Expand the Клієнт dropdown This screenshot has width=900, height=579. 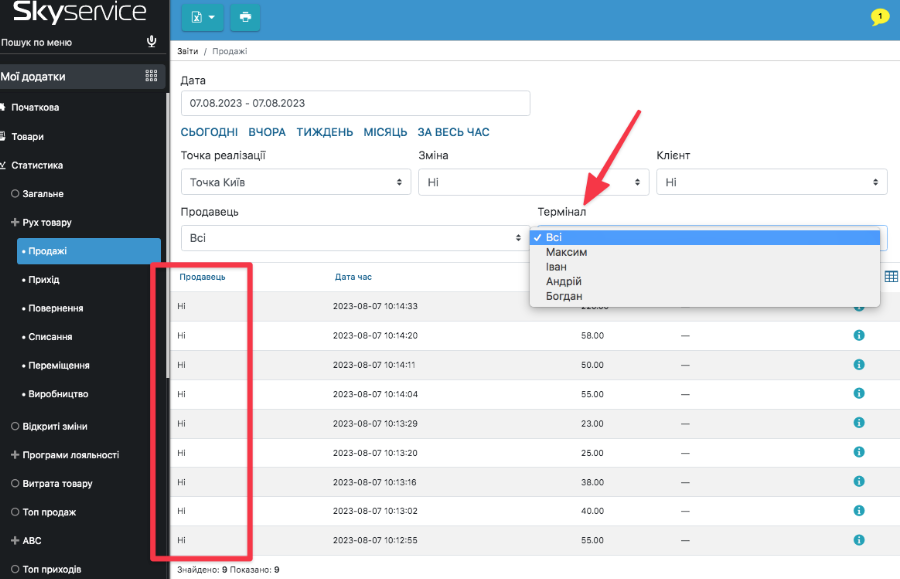coord(771,183)
